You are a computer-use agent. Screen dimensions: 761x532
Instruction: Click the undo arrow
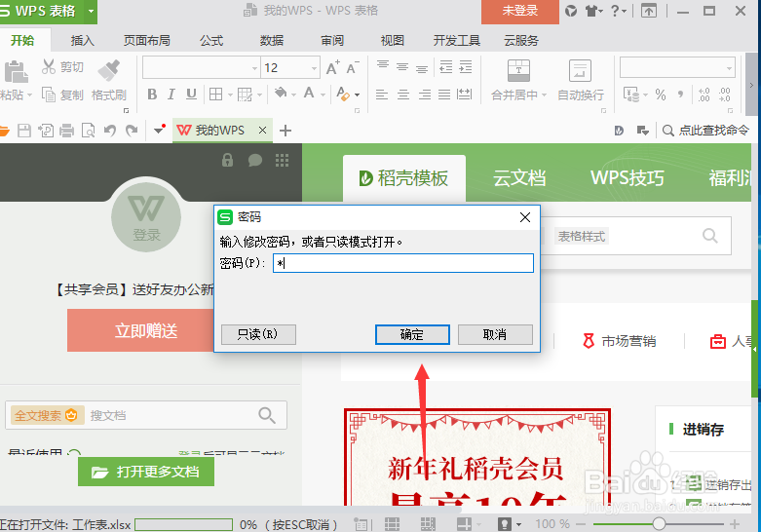(110, 131)
